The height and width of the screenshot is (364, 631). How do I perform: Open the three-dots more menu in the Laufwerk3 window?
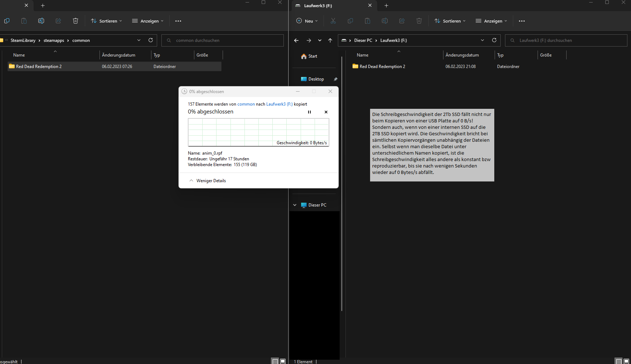pyautogui.click(x=522, y=21)
